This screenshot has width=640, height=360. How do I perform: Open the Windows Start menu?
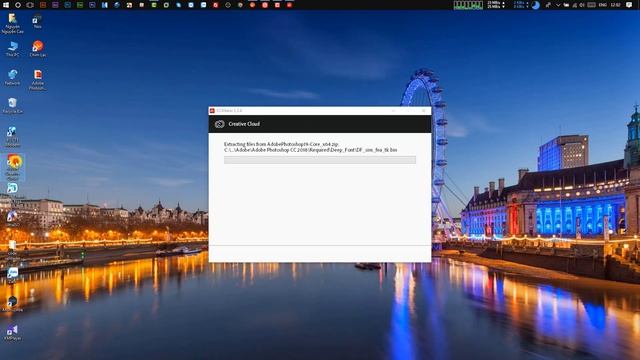click(6, 5)
